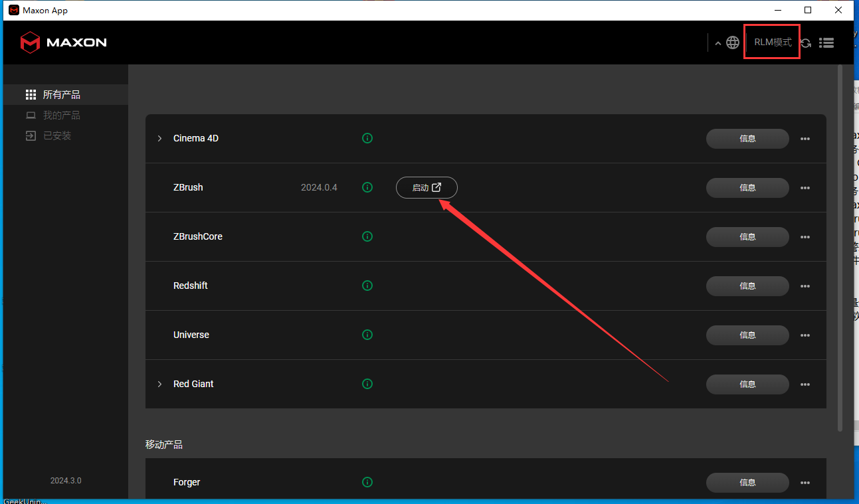Click info icon for Cinema 4D
The width and height of the screenshot is (859, 504).
click(367, 138)
